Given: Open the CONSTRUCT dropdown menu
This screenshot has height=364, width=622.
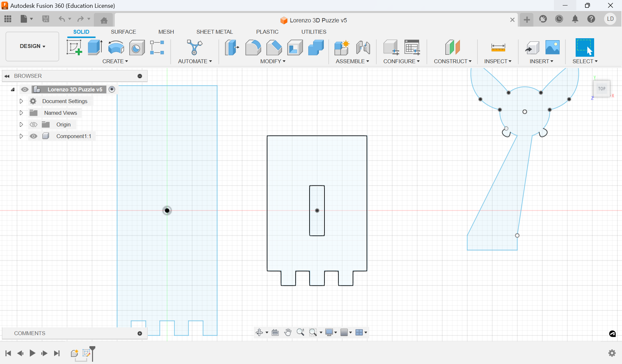Looking at the screenshot, I should pyautogui.click(x=452, y=61).
